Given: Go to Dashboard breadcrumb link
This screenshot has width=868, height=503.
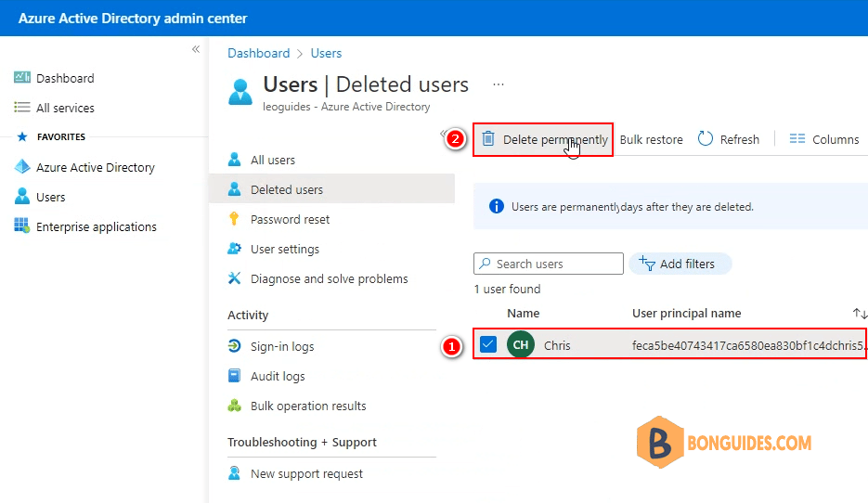Looking at the screenshot, I should [258, 53].
